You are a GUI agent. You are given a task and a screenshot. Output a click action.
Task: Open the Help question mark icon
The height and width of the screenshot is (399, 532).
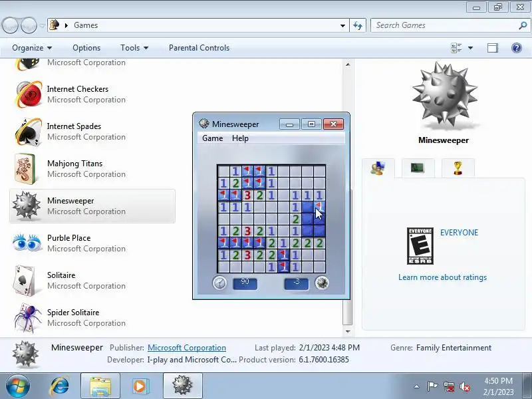(517, 48)
